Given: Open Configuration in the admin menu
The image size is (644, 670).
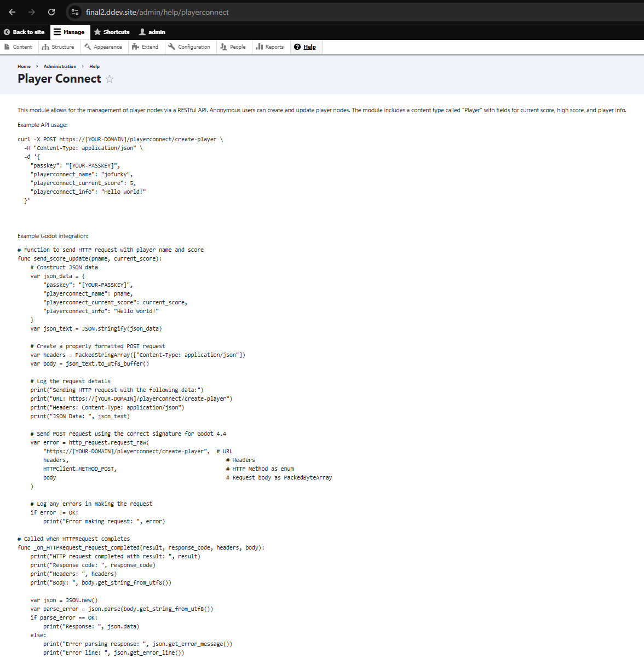Looking at the screenshot, I should pos(189,47).
